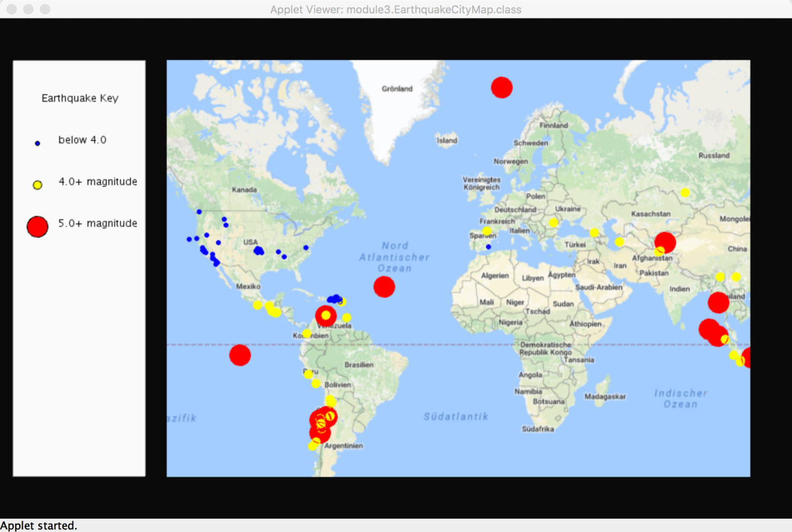Click the yellow marker below Ukraine
The image size is (792, 532).
click(553, 222)
